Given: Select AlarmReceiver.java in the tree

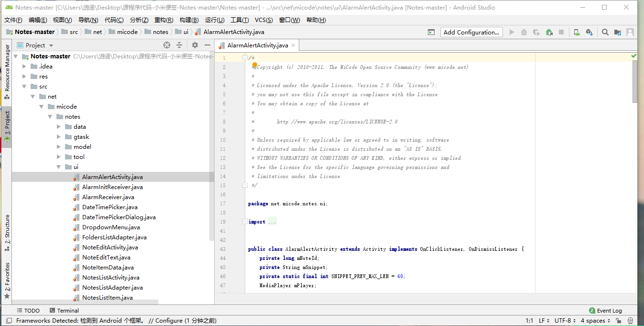Looking at the screenshot, I should [108, 197].
